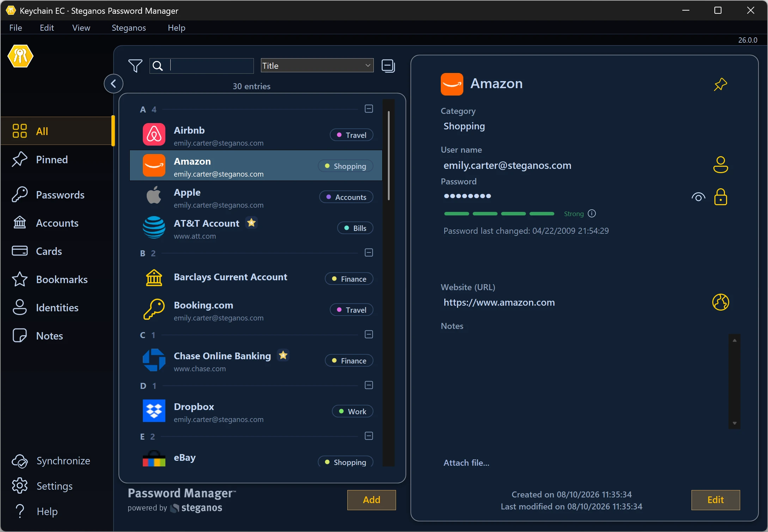Click the Accounts tag on Apple
This screenshot has width=768, height=532.
(x=346, y=197)
